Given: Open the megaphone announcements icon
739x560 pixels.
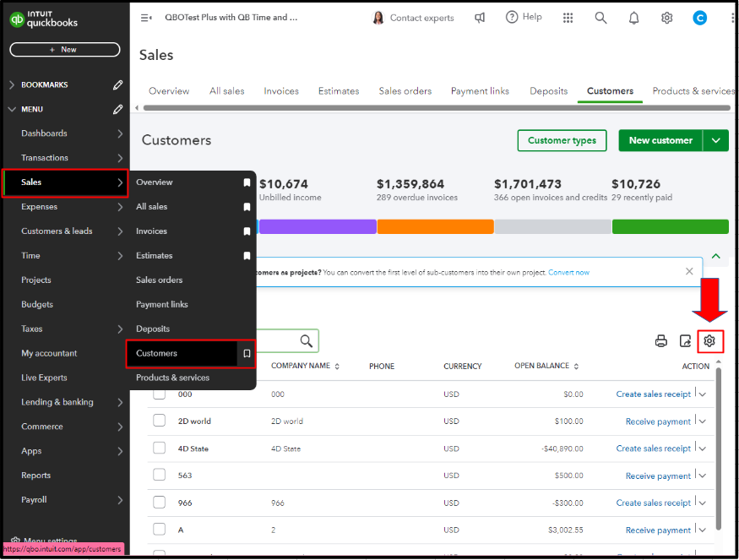Looking at the screenshot, I should tap(480, 18).
